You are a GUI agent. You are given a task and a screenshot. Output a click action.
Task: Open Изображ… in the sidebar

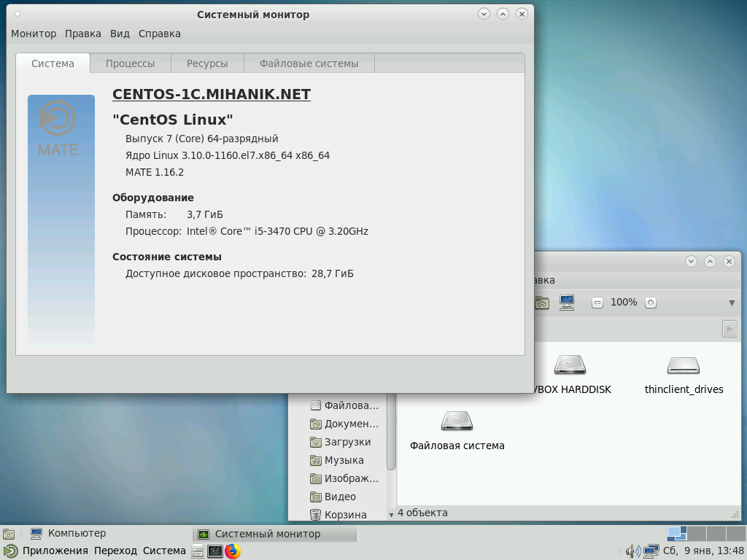(344, 478)
